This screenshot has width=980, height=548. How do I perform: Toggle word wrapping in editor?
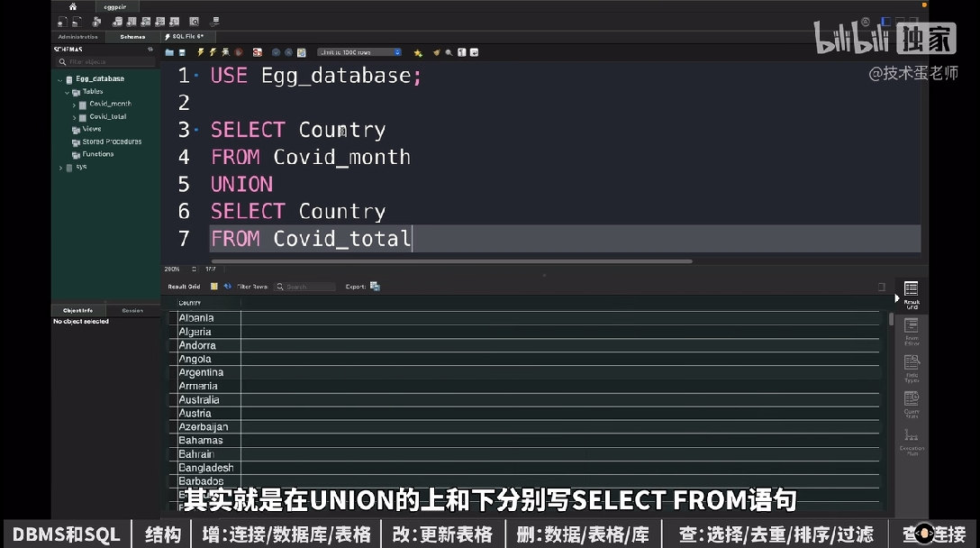[475, 52]
